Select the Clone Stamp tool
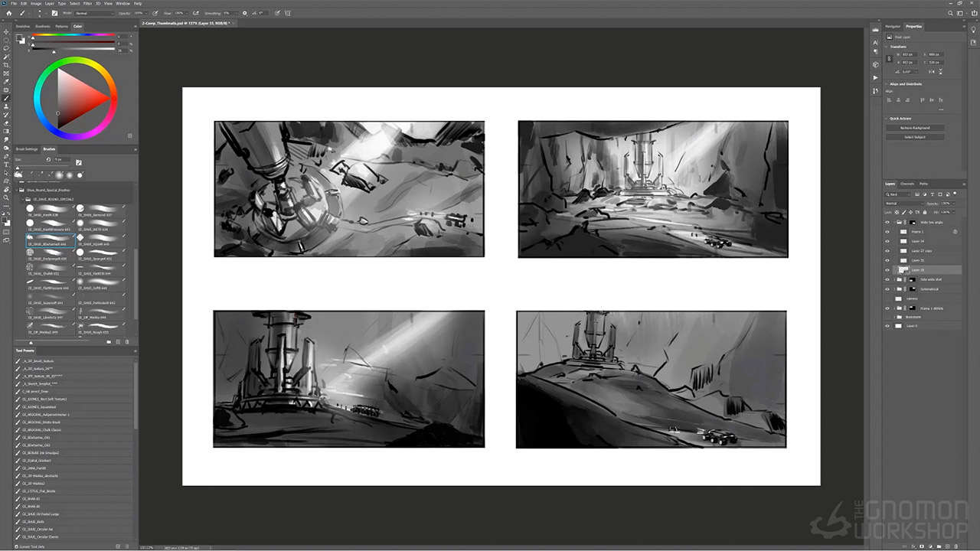The height and width of the screenshot is (551, 980). pyautogui.click(x=7, y=106)
